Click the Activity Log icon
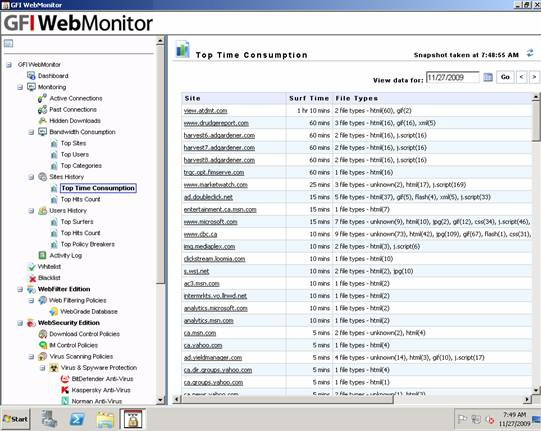The image size is (541, 431). [x=42, y=255]
